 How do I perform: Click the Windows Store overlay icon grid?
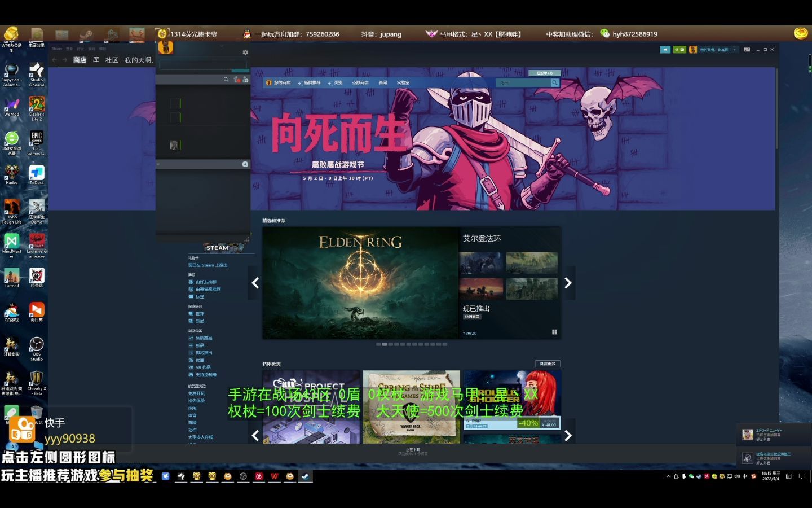tap(554, 332)
